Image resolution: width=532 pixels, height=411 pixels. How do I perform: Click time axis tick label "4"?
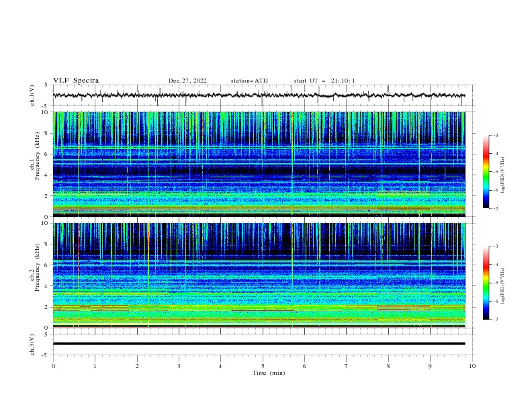click(x=221, y=366)
